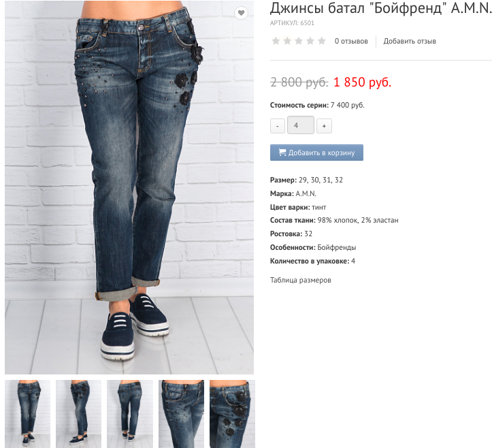
Task: Rate product with fifth star
Action: [322, 41]
